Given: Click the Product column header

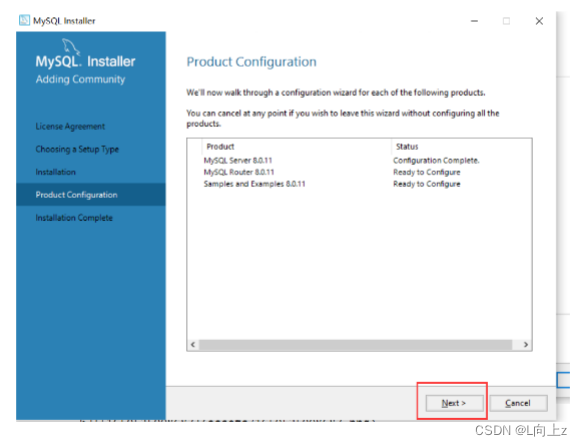Looking at the screenshot, I should pyautogui.click(x=296, y=147).
